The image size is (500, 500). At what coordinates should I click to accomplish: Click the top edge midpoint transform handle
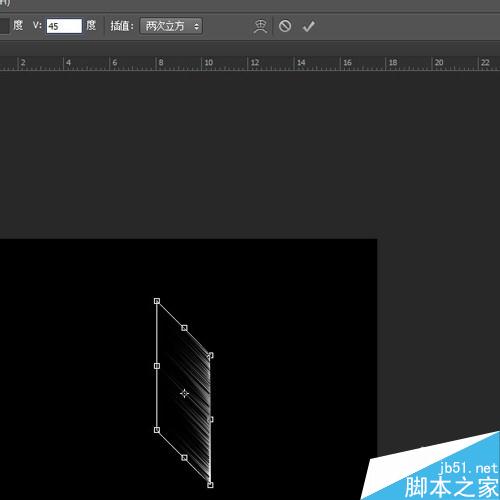(x=184, y=328)
